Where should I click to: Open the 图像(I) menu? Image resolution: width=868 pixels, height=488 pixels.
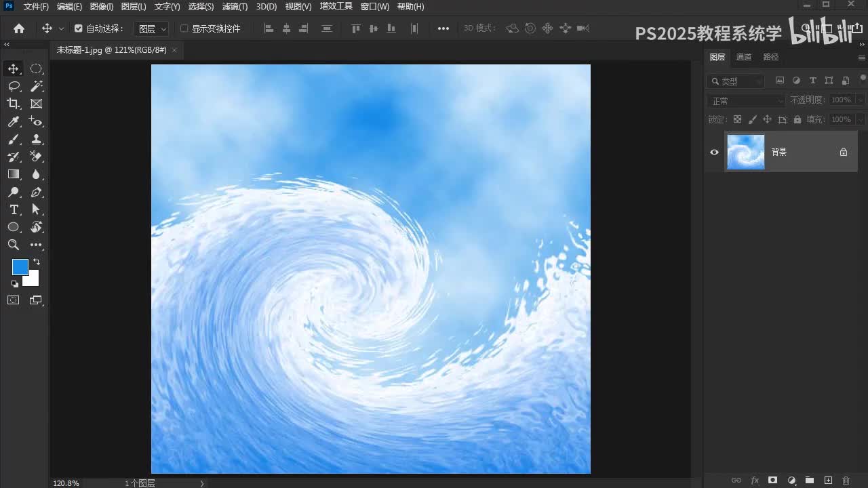tap(102, 7)
